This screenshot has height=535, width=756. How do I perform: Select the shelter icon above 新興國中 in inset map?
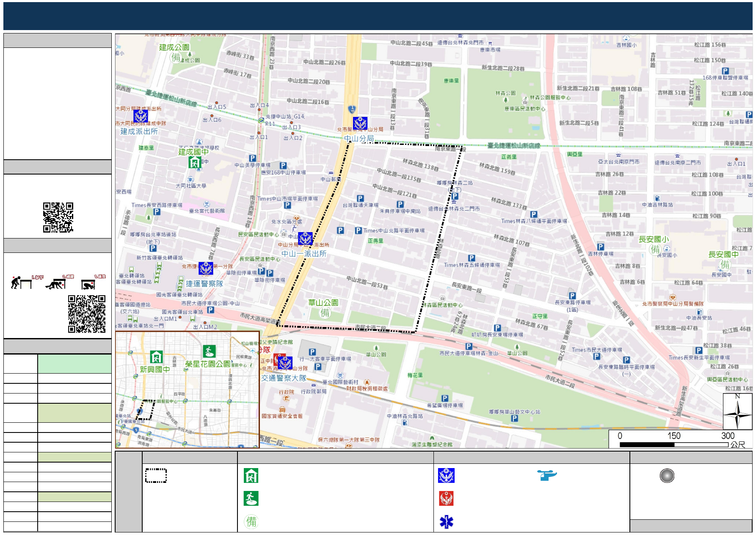(x=156, y=357)
